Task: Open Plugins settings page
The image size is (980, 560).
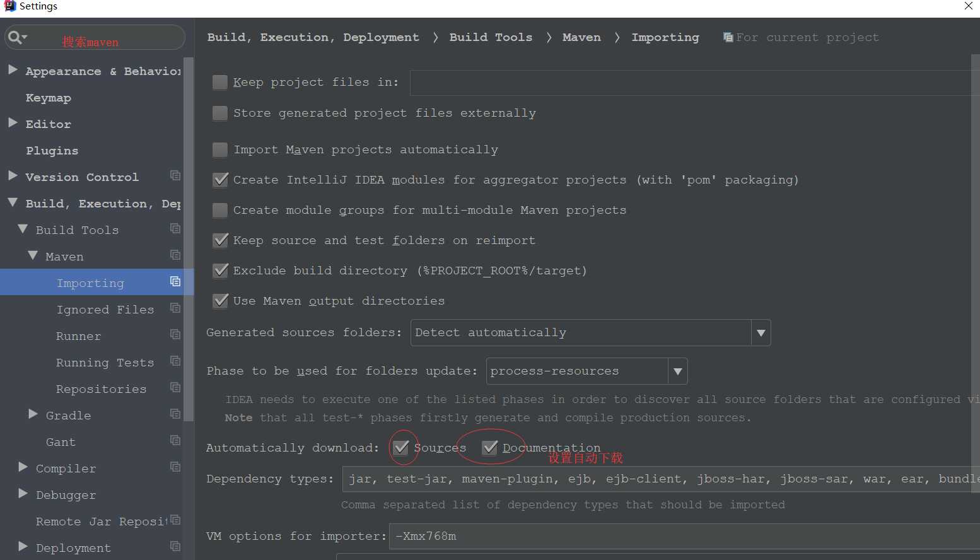Action: [52, 151]
